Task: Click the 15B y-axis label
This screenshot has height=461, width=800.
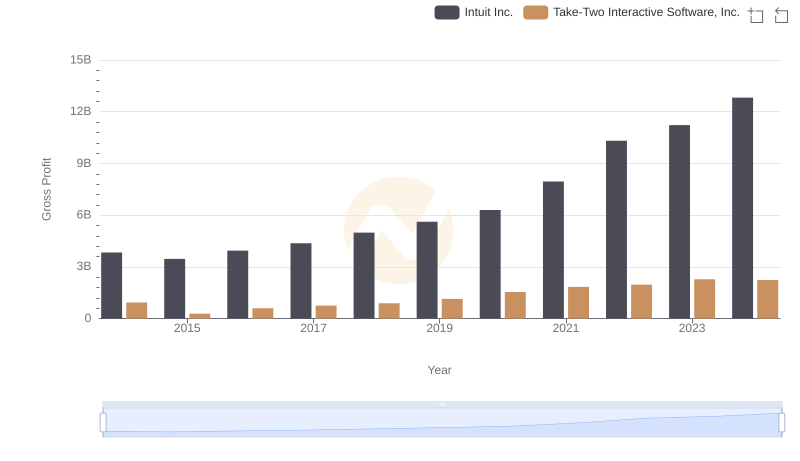Action: 80,60
